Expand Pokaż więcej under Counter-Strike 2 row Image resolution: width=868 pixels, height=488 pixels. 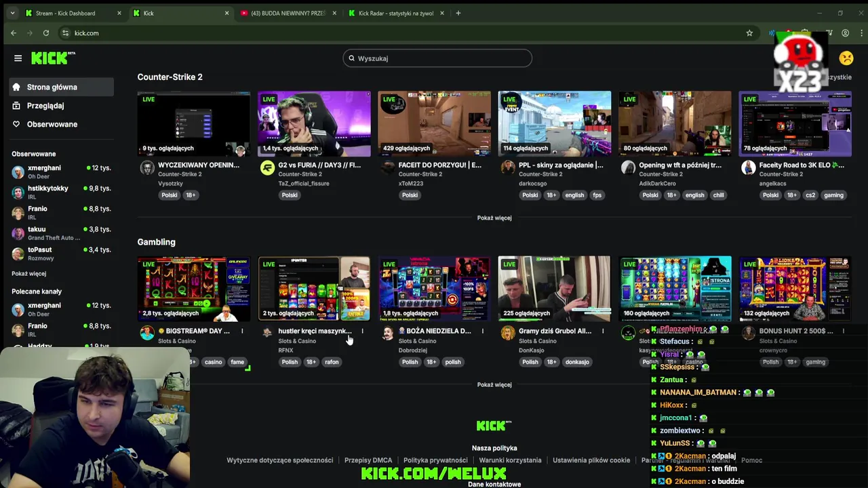pos(494,218)
